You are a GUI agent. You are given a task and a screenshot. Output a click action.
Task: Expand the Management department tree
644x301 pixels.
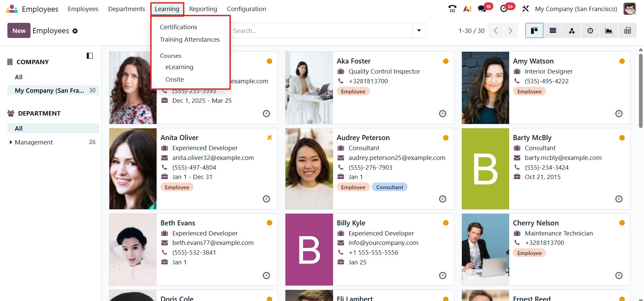[x=11, y=142]
